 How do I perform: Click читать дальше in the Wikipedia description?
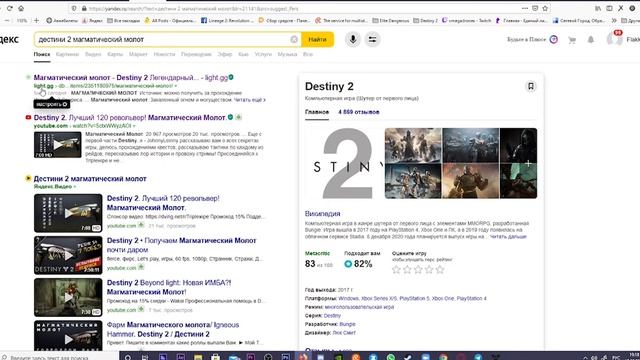click(x=508, y=236)
